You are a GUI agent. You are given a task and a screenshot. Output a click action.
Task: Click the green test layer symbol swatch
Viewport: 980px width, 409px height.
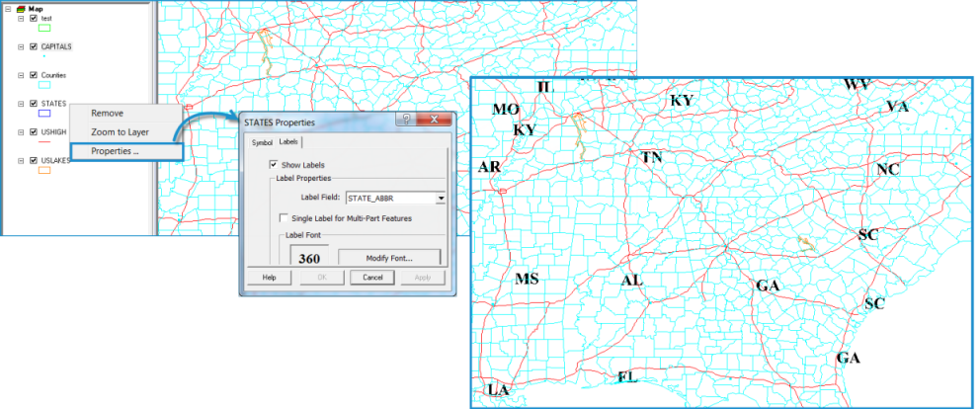(x=44, y=28)
